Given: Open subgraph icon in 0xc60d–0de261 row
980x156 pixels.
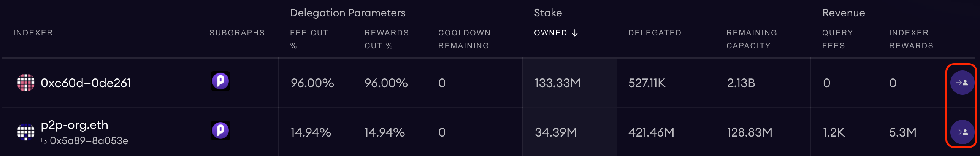Looking at the screenshot, I should 220,81.
